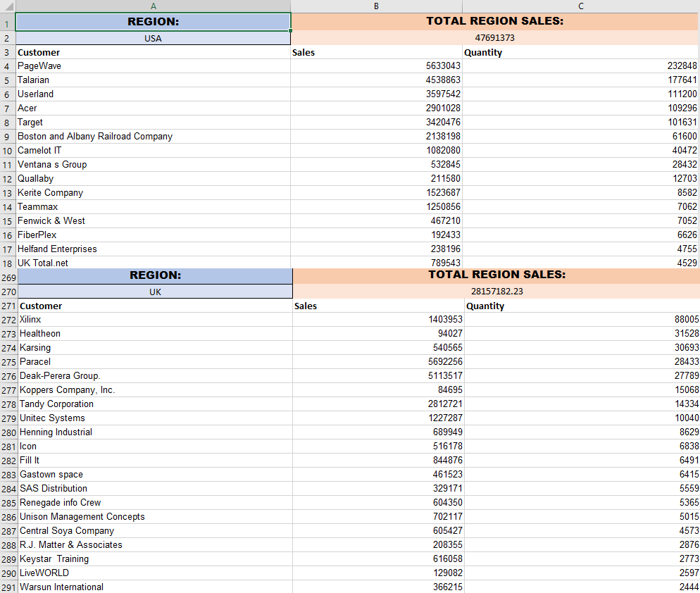Image resolution: width=700 pixels, height=593 pixels.
Task: Select the Tandy Corporation cell
Action: coord(156,404)
